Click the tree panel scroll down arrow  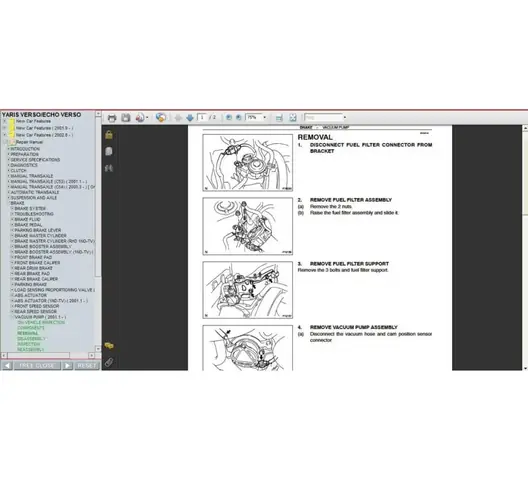(98, 349)
